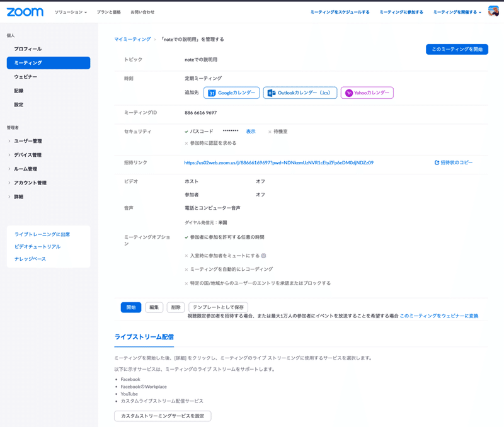504x427 pixels.
Task: Click ミーティングに参加する link
Action: pyautogui.click(x=401, y=12)
